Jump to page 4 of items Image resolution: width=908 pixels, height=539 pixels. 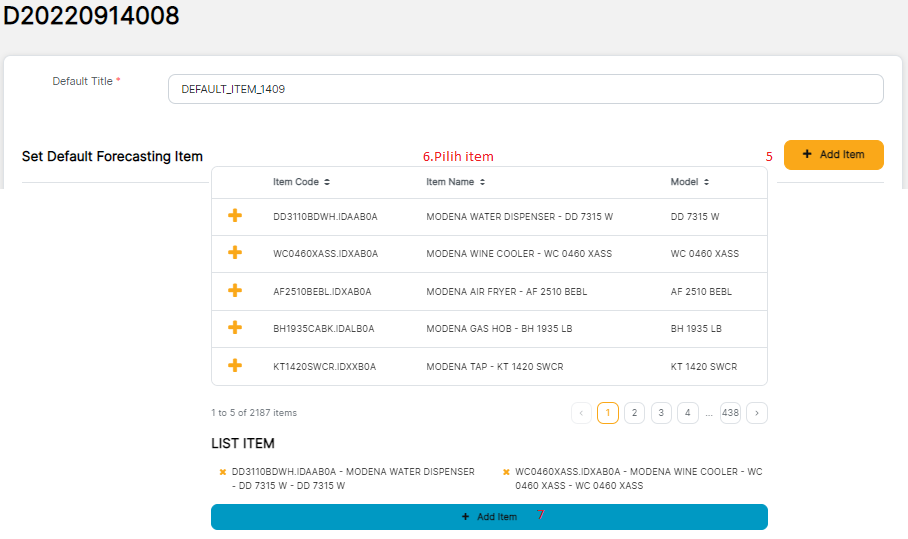click(687, 413)
